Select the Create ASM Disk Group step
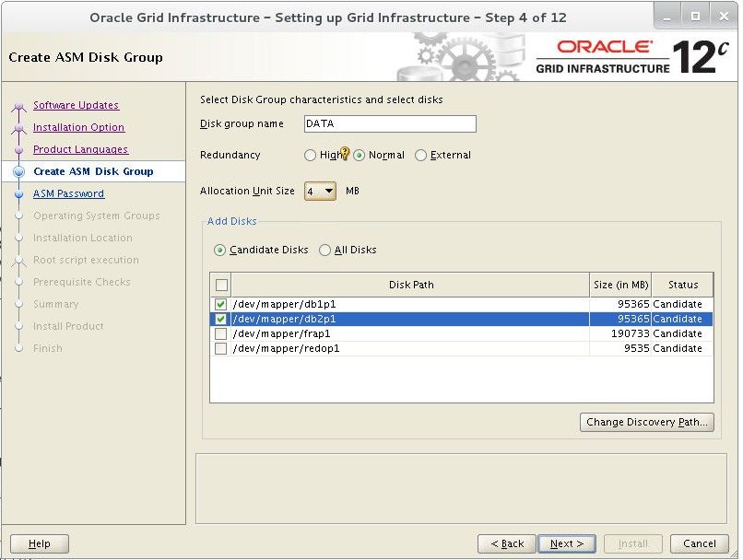The height and width of the screenshot is (560, 743). point(93,171)
